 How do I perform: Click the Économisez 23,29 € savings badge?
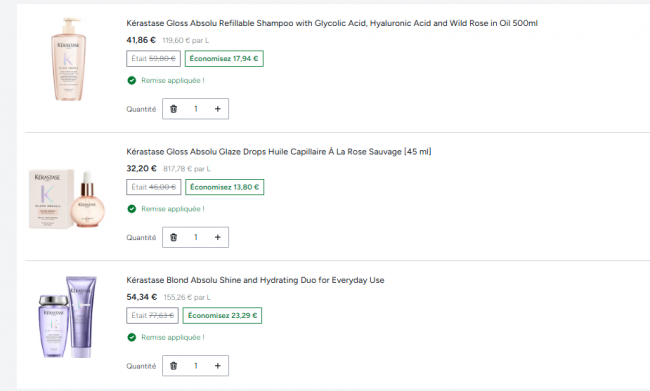coord(222,316)
